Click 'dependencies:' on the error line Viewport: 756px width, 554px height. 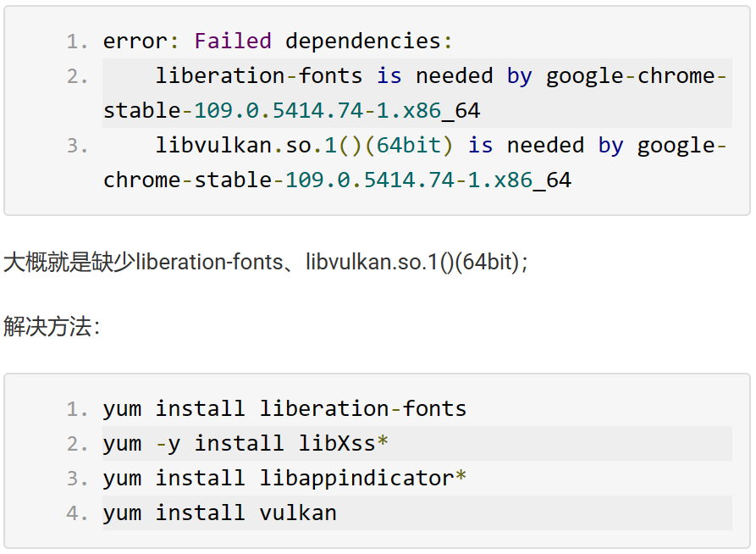point(363,41)
